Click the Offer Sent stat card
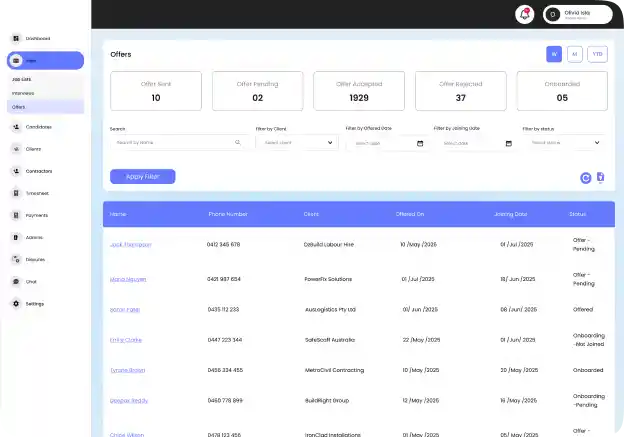The height and width of the screenshot is (437, 624). [156, 91]
